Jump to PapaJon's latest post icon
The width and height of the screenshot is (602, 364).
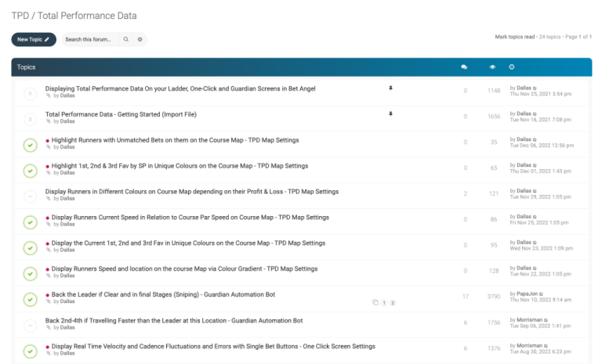542,294
